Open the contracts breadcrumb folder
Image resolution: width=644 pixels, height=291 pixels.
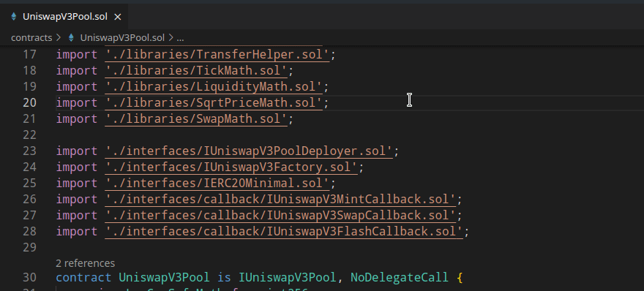31,38
